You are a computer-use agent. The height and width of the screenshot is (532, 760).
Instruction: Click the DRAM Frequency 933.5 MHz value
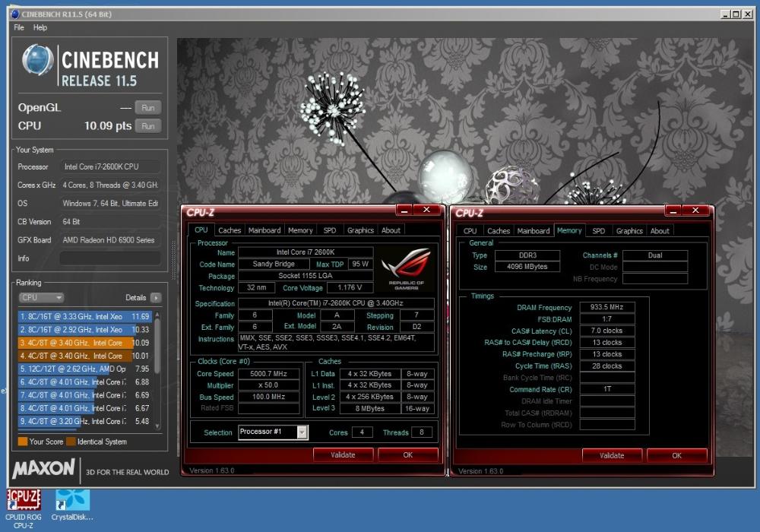tap(606, 307)
